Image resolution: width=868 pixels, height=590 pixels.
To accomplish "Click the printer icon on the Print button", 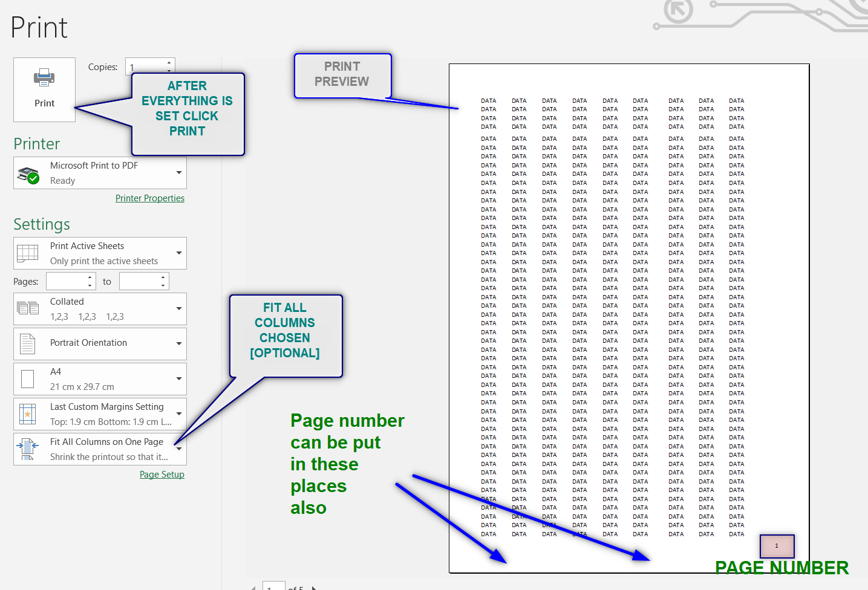I will (44, 77).
